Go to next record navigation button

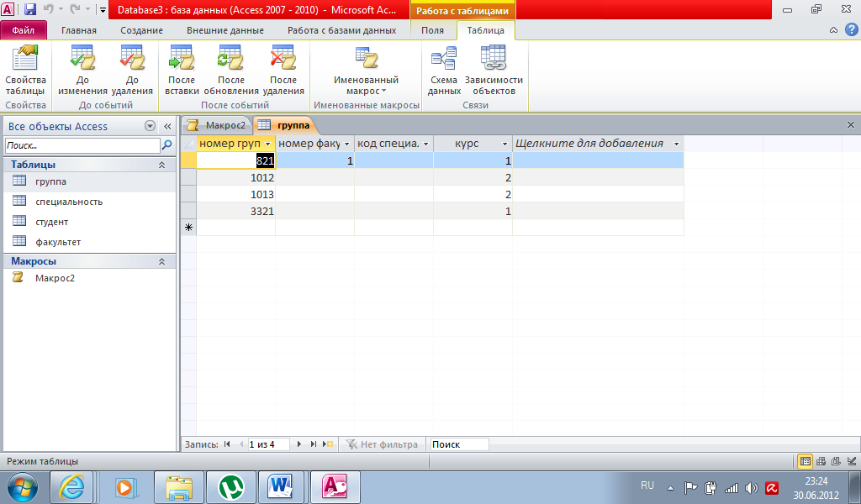point(298,444)
